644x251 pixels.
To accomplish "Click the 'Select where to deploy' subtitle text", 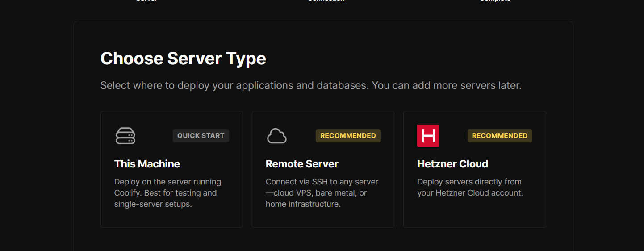I will 311,85.
